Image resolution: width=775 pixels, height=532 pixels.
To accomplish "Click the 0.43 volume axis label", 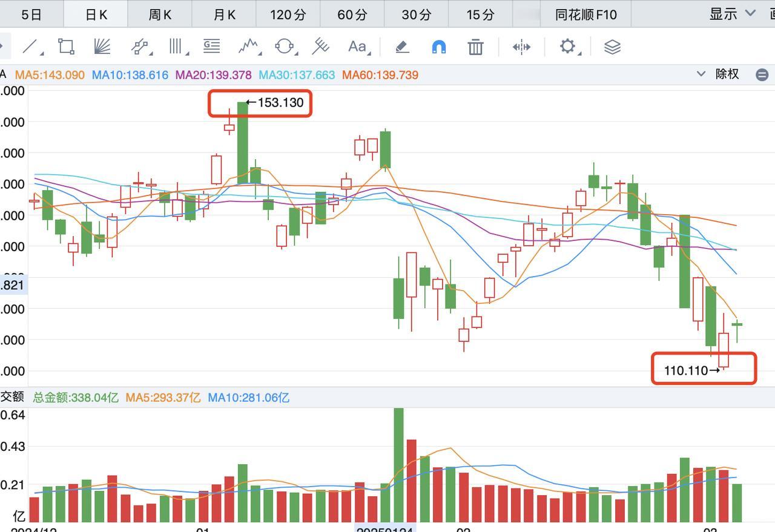I will pos(13,447).
